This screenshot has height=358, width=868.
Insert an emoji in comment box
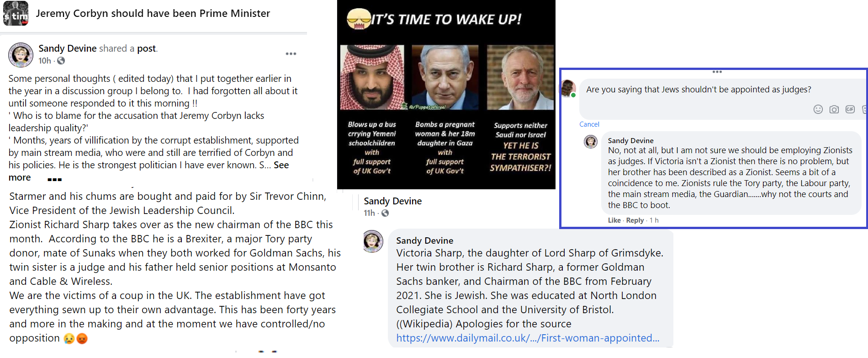point(818,109)
